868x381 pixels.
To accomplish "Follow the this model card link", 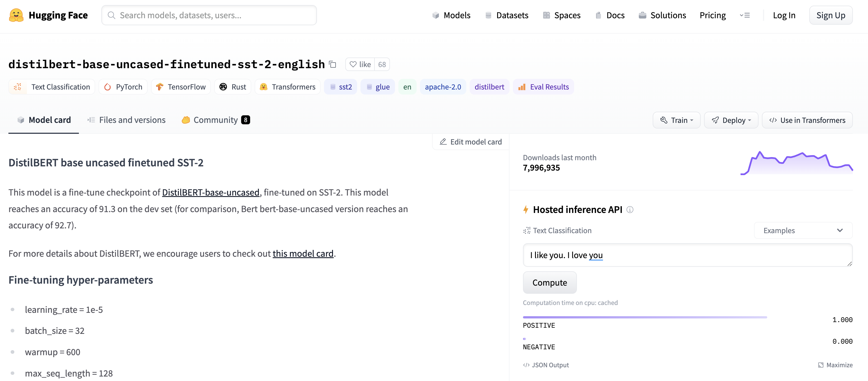I will [303, 253].
